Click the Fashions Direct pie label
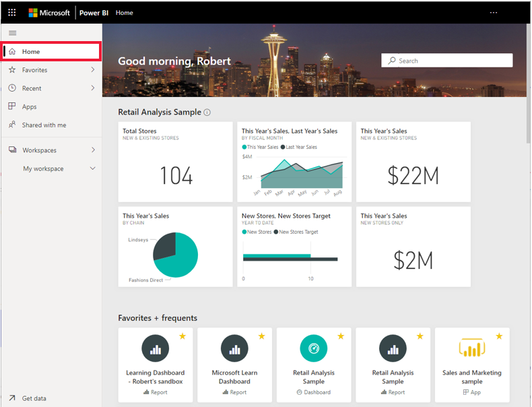Screen dimensions: 532x407 pos(146,280)
